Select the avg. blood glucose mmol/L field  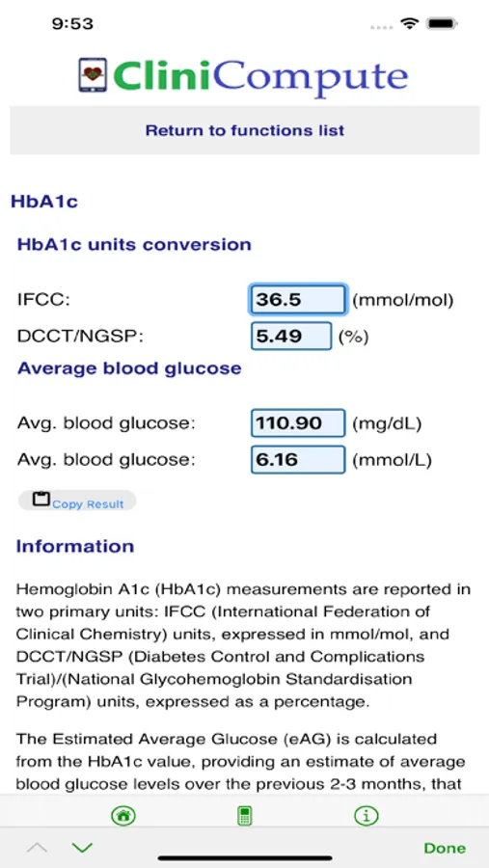pos(298,459)
